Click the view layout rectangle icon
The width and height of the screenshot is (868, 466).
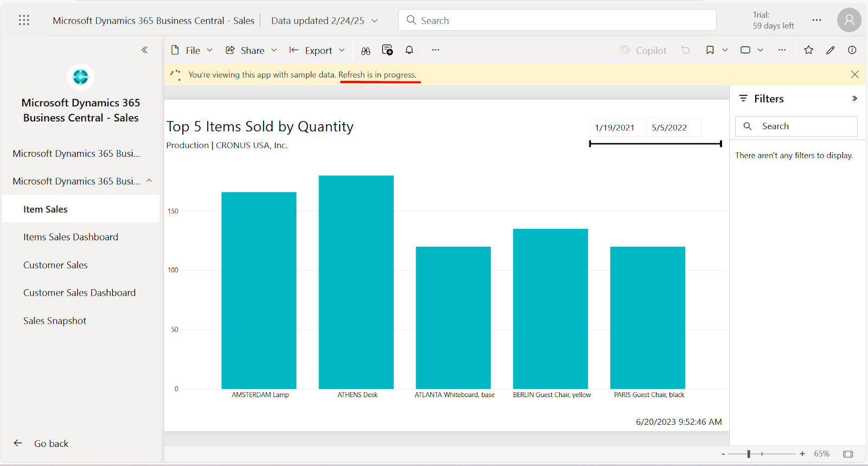pos(745,50)
